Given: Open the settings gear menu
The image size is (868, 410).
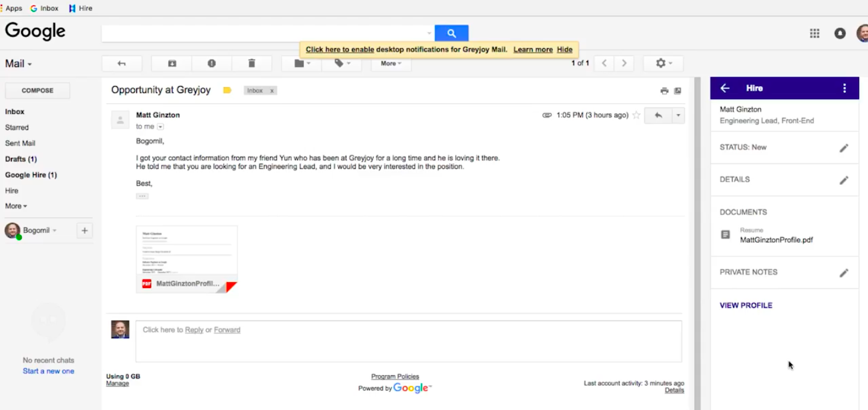Looking at the screenshot, I should 664,63.
